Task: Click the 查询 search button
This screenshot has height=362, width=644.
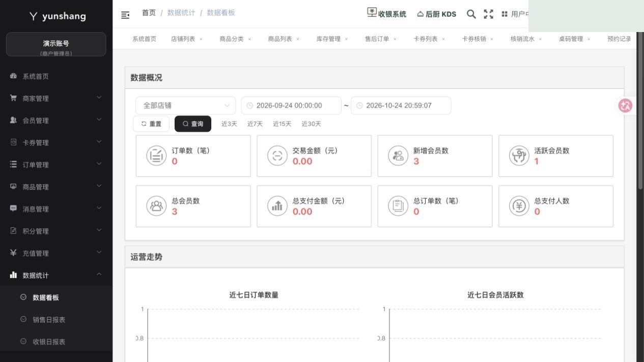Action: coord(193,124)
